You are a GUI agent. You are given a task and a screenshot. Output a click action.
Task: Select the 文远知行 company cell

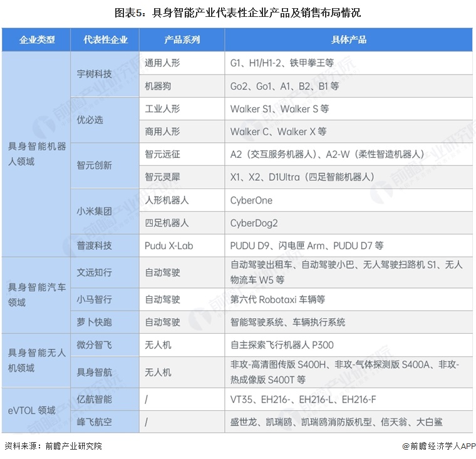[105, 272]
